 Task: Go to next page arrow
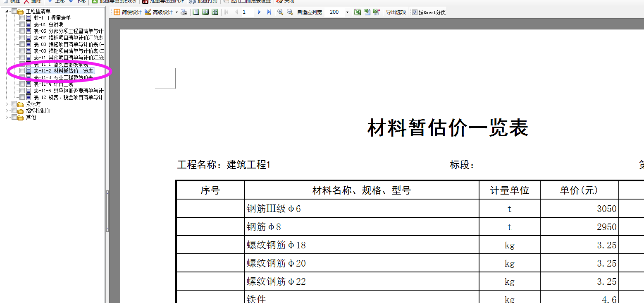(259, 12)
